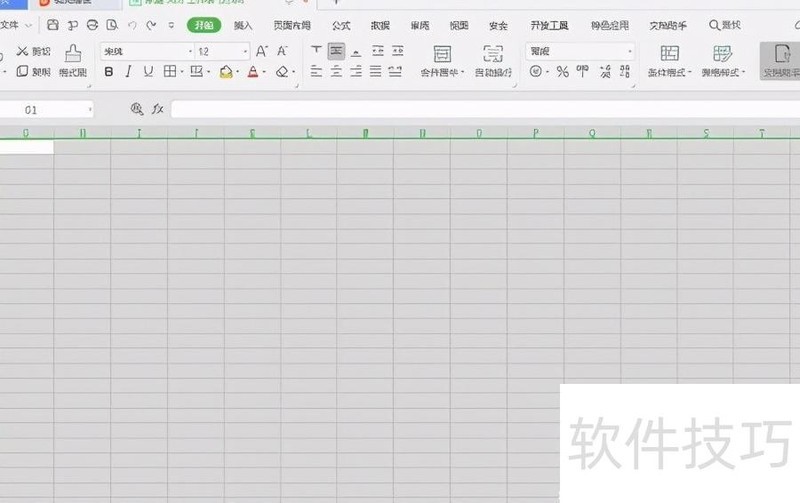The width and height of the screenshot is (800, 503).
Task: Open Table Style icon
Action: click(x=722, y=53)
